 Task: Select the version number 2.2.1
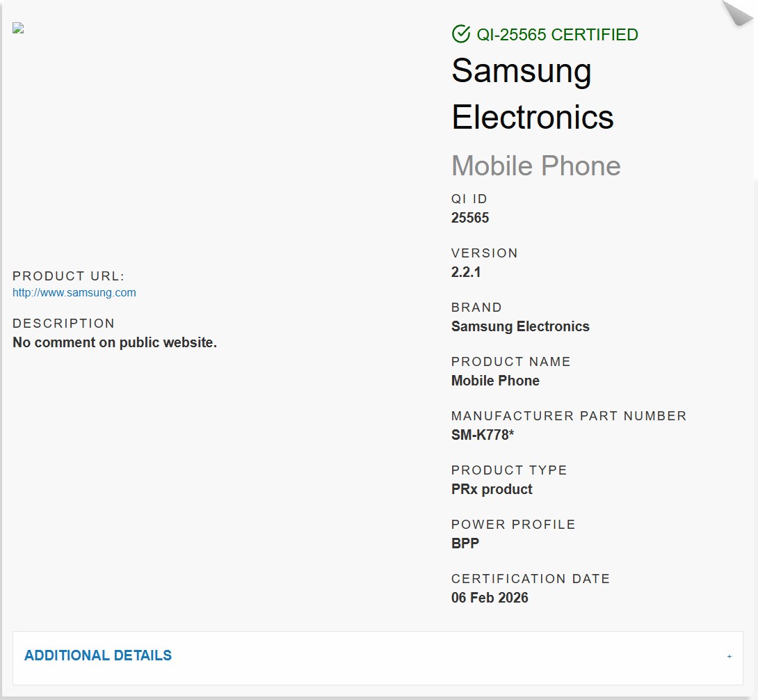tap(466, 272)
